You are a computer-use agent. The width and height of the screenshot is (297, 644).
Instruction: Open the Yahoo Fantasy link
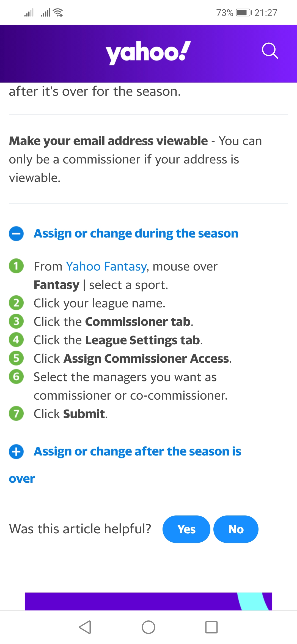click(x=106, y=266)
